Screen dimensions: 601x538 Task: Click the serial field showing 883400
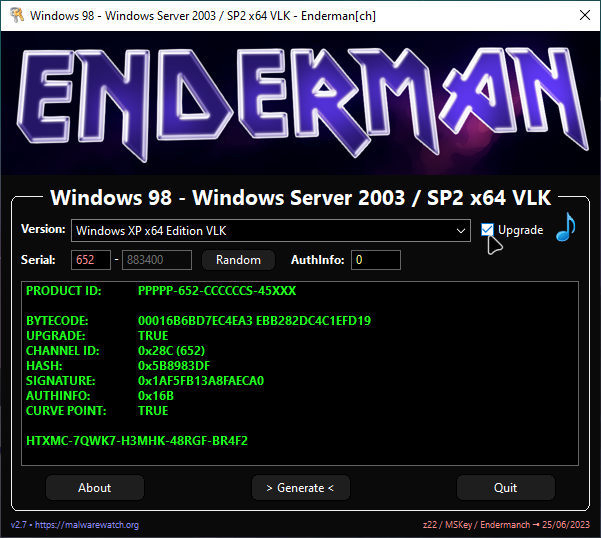[x=157, y=260]
